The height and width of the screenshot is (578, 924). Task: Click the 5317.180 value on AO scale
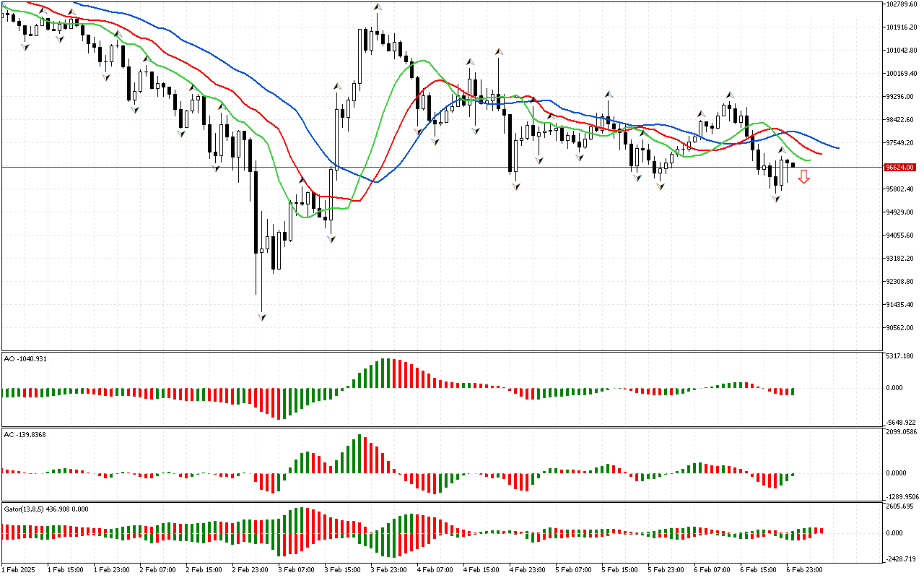[900, 356]
